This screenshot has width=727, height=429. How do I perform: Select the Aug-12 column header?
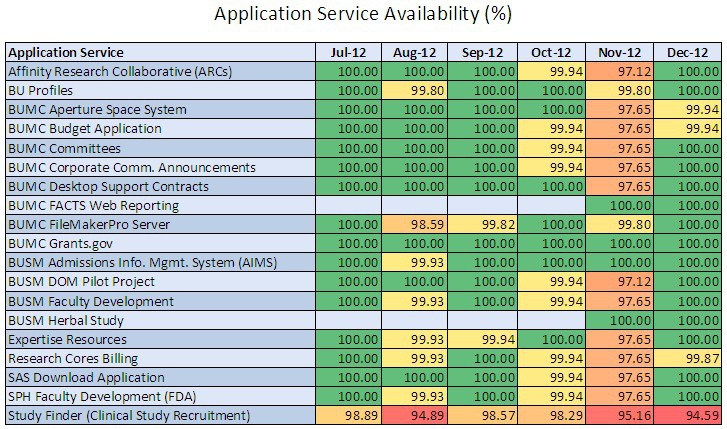click(x=415, y=52)
